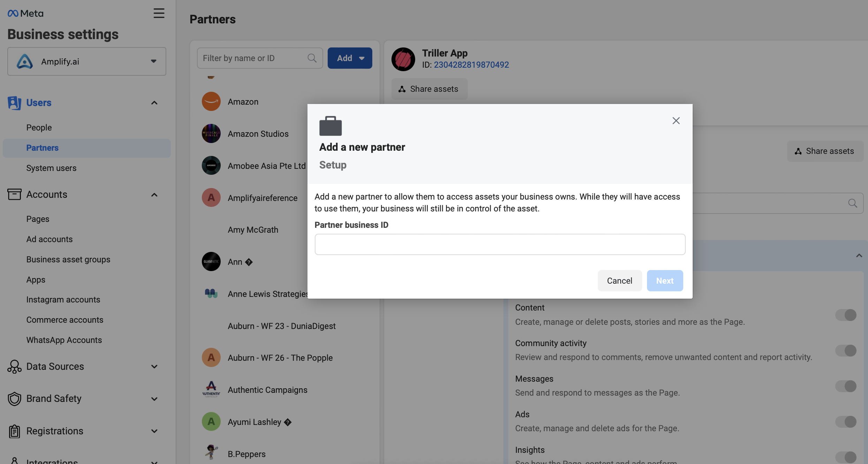The image size is (868, 464).
Task: Toggle the Messages permission switch
Action: [x=846, y=386]
